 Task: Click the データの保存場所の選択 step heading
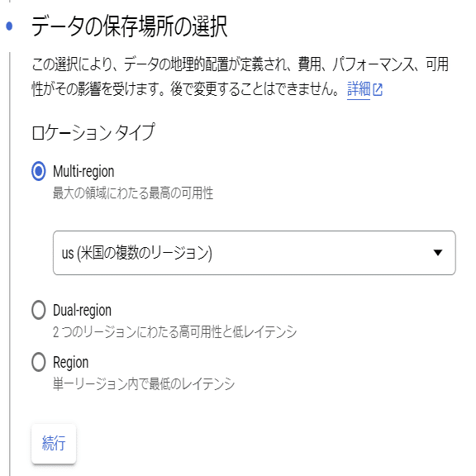click(129, 26)
